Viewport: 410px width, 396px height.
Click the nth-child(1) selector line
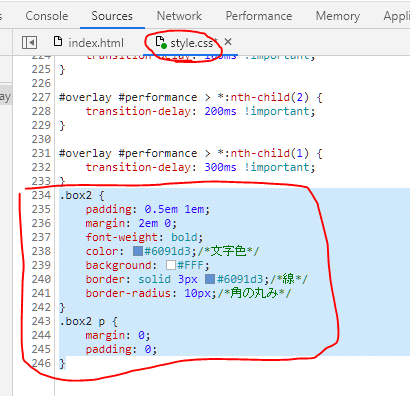pos(190,153)
